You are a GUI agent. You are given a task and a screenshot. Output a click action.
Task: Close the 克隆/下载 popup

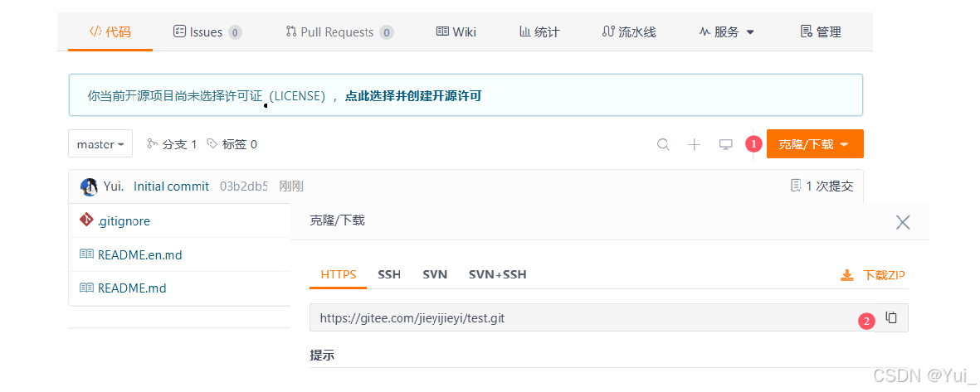(x=903, y=222)
